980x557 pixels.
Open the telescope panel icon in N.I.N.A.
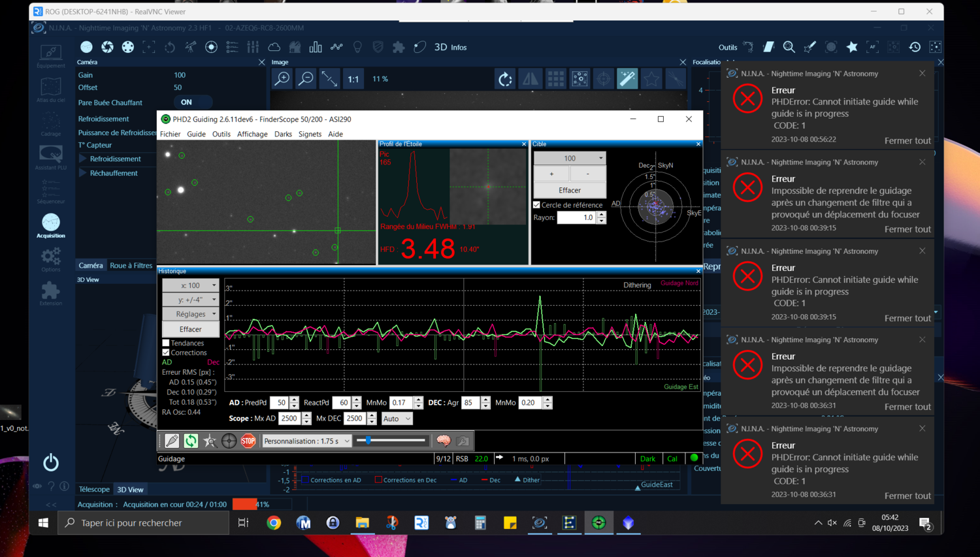coord(190,47)
